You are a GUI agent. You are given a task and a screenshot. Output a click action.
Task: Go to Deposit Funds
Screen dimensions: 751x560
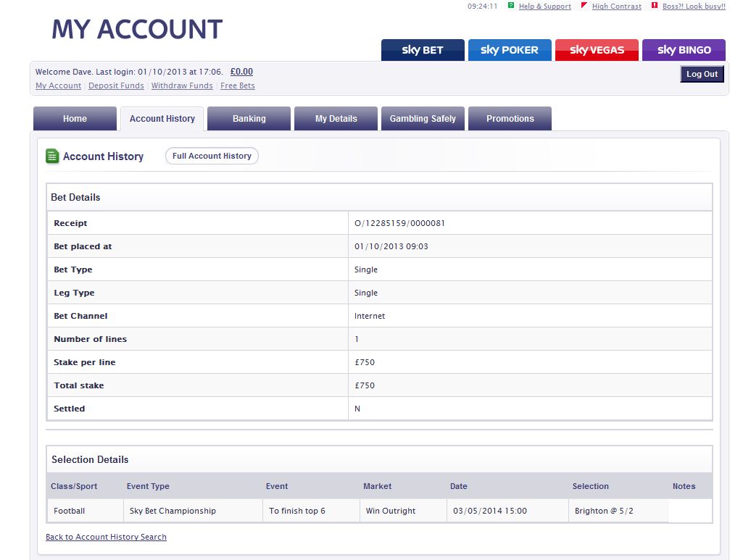pos(117,85)
